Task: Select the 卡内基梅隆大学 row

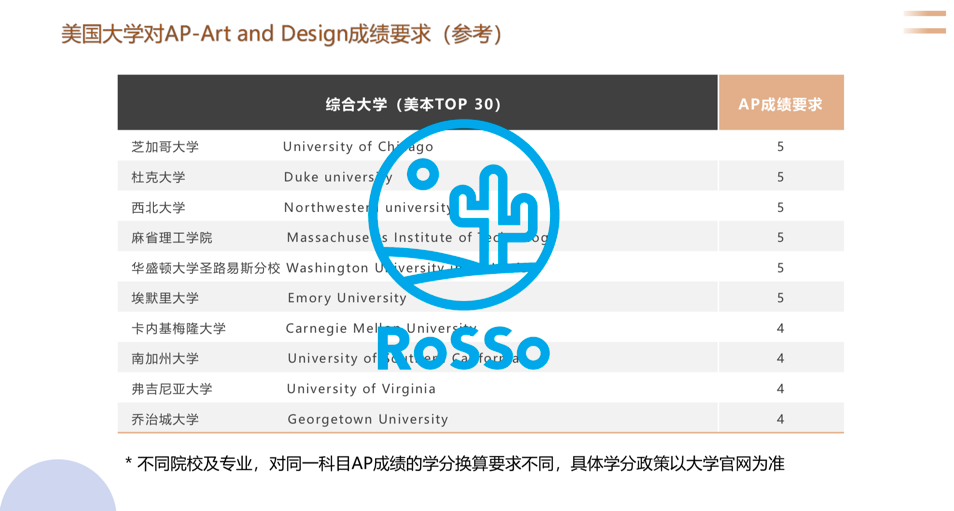Action: pos(481,328)
